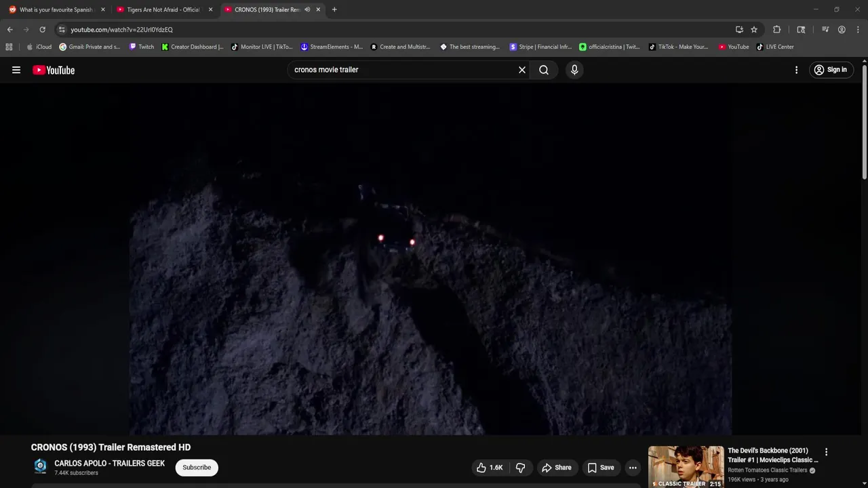The image size is (868, 488).
Task: Open StreamElements bookmark
Action: pyautogui.click(x=332, y=47)
